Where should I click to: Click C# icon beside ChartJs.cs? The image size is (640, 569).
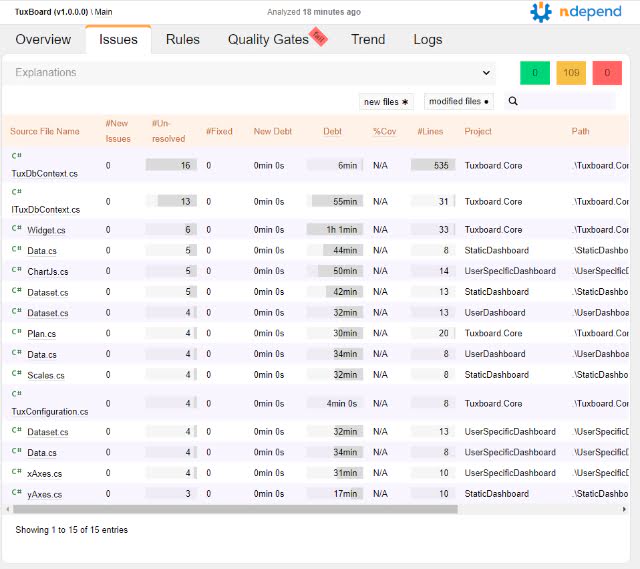pyautogui.click(x=17, y=270)
